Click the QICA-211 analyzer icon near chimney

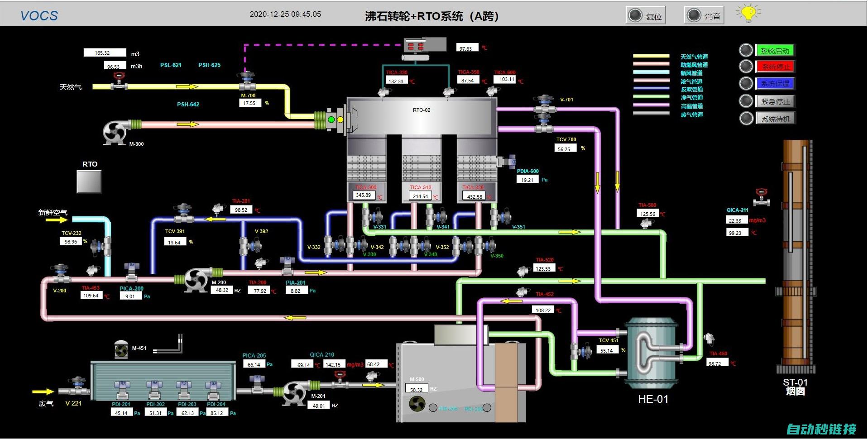[x=762, y=197]
